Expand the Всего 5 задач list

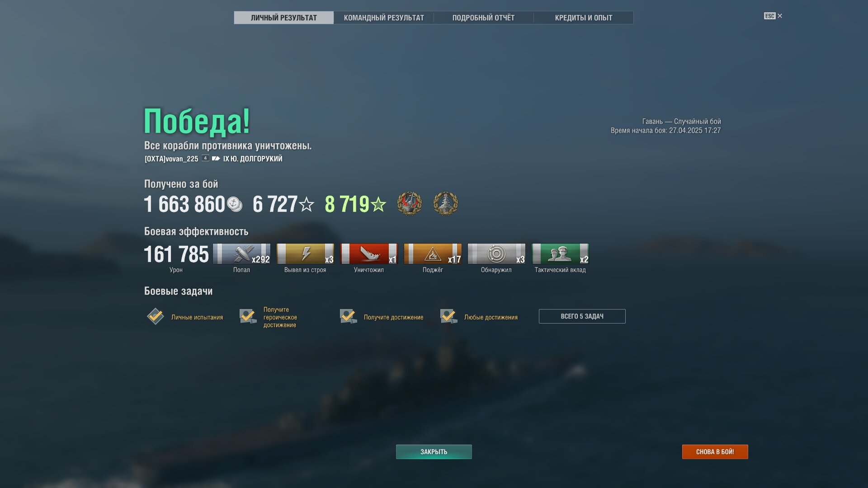pyautogui.click(x=582, y=316)
